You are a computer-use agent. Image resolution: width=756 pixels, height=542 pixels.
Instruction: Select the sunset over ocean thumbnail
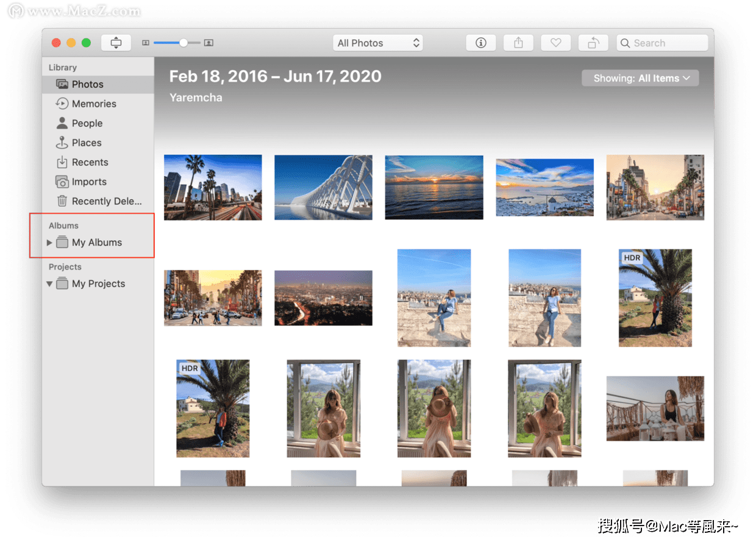434,187
